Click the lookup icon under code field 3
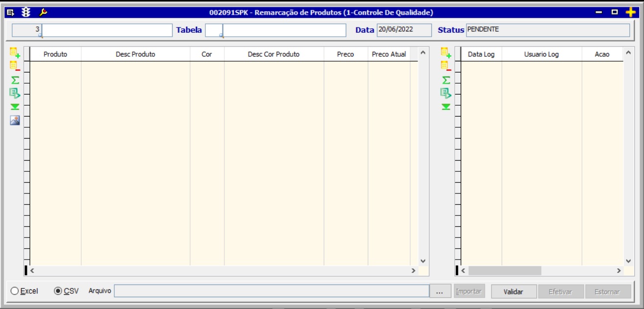 click(41, 36)
